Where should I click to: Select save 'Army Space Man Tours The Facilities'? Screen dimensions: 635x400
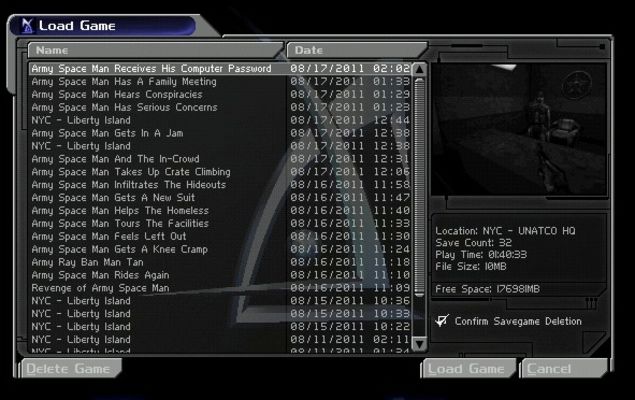220,224
